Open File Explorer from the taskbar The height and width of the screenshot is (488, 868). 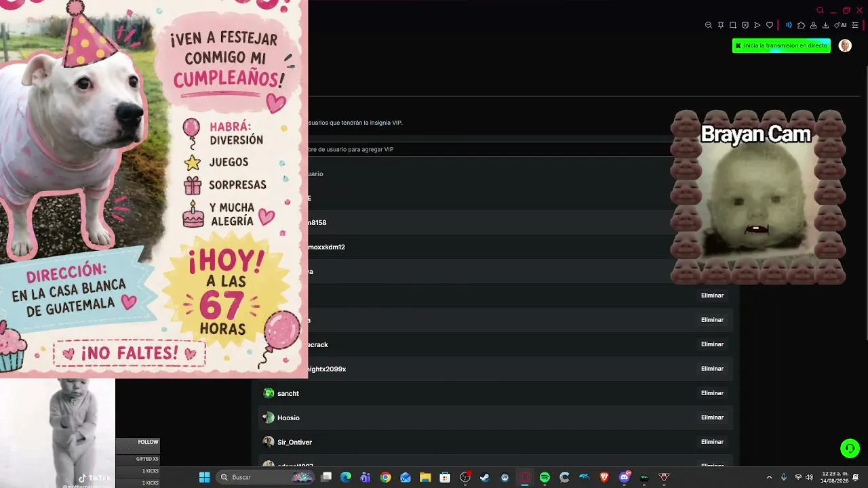point(425,477)
